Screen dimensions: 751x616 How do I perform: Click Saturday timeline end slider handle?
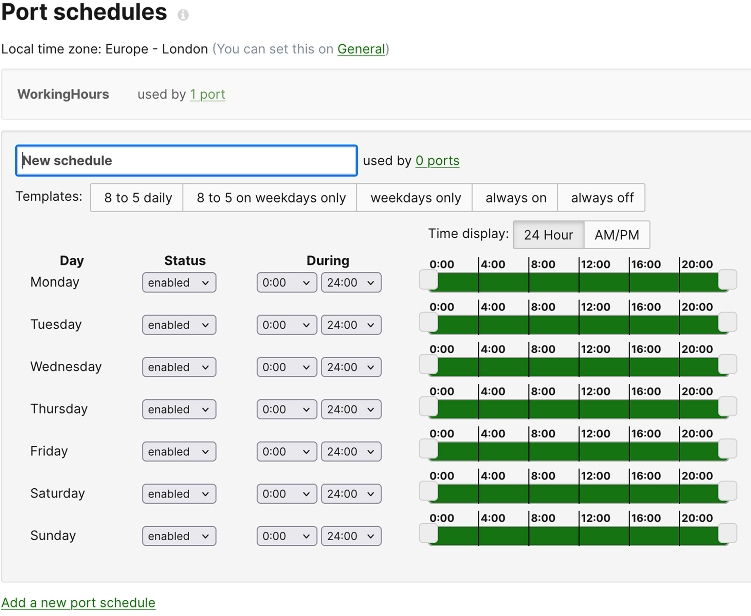727,491
